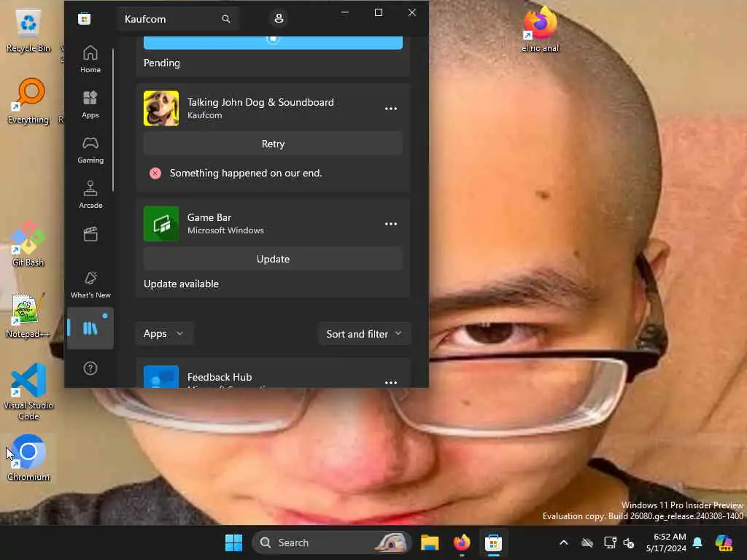This screenshot has width=747, height=560.
Task: Open the Arcade section
Action: click(x=90, y=195)
